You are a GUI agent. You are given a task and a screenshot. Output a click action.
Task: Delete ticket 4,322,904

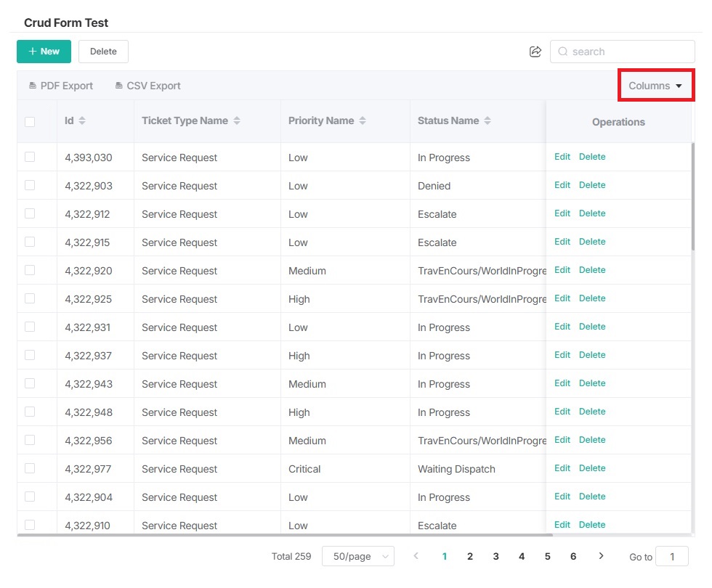pyautogui.click(x=592, y=497)
